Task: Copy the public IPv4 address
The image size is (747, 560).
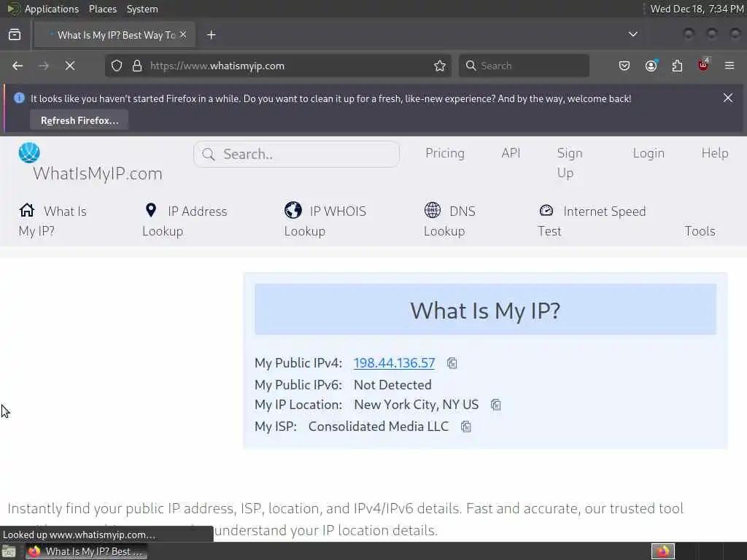Action: click(x=452, y=363)
